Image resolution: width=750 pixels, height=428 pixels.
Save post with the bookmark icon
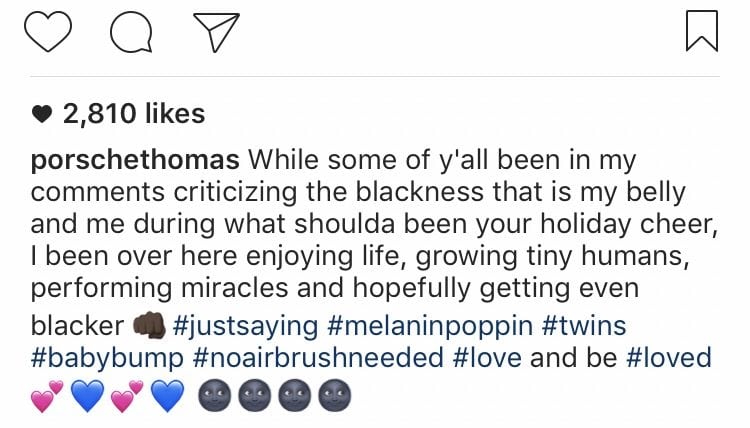702,30
